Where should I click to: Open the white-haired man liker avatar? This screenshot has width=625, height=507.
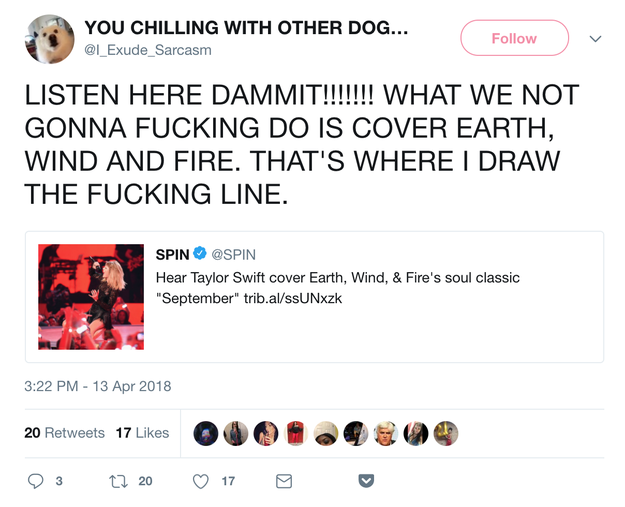point(386,433)
